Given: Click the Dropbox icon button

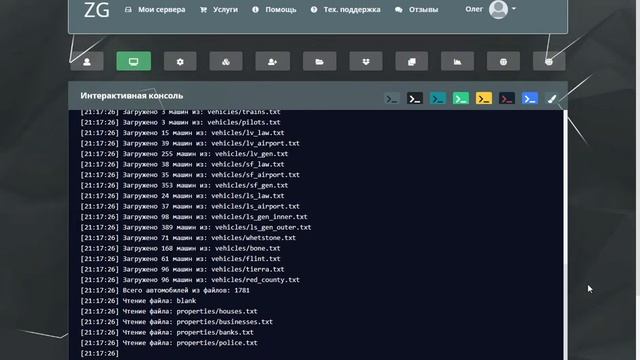Looking at the screenshot, I should (366, 62).
